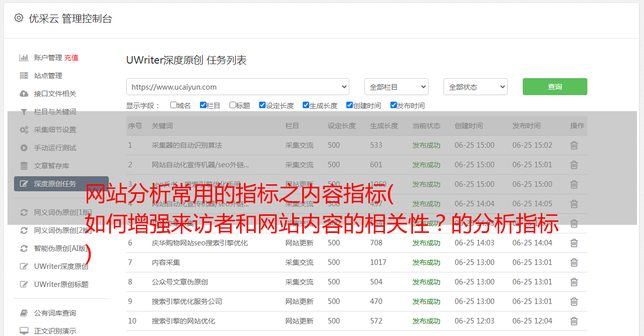
Task: Open 账户管理 via its chart icon
Action: [24, 58]
